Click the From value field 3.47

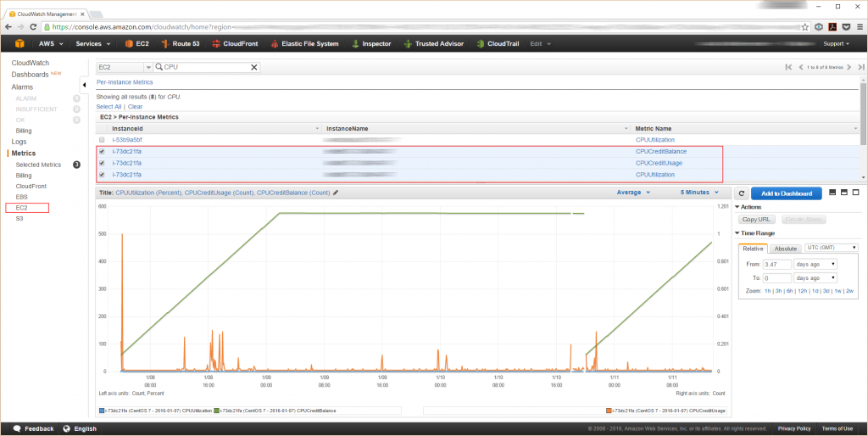[x=777, y=265]
